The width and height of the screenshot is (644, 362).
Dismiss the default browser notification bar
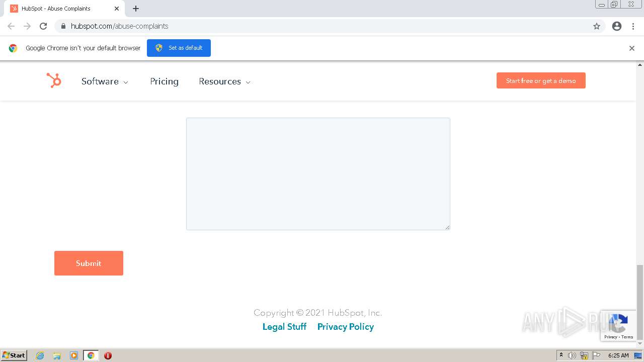(x=631, y=48)
